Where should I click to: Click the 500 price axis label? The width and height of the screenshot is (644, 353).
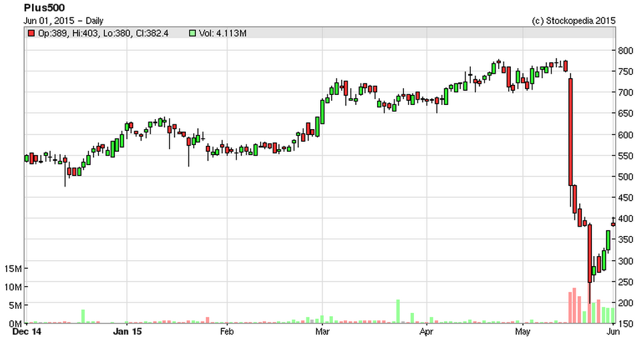[x=625, y=176]
